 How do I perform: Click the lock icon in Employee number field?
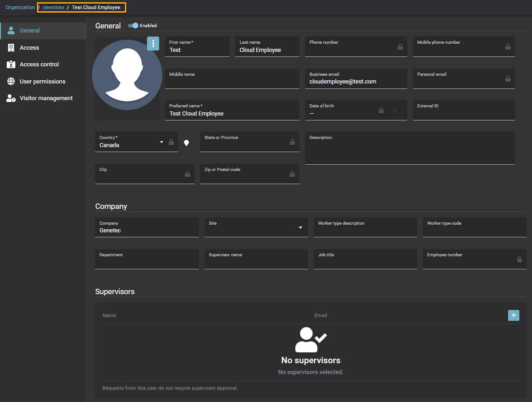pyautogui.click(x=519, y=259)
